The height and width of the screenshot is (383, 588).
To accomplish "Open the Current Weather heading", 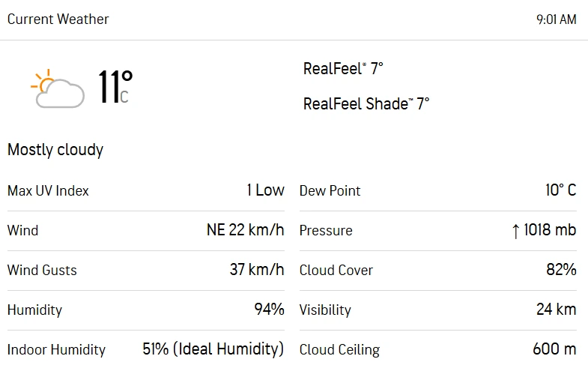I will pyautogui.click(x=58, y=19).
